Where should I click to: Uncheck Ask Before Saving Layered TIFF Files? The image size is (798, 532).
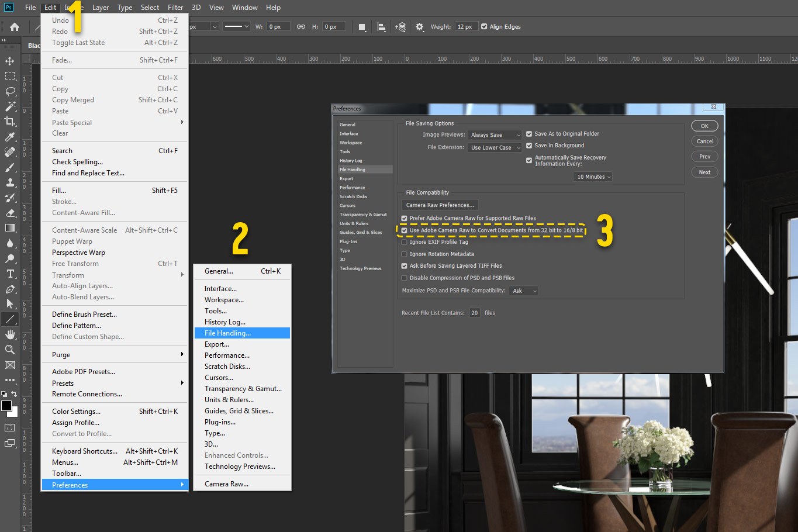(x=404, y=266)
